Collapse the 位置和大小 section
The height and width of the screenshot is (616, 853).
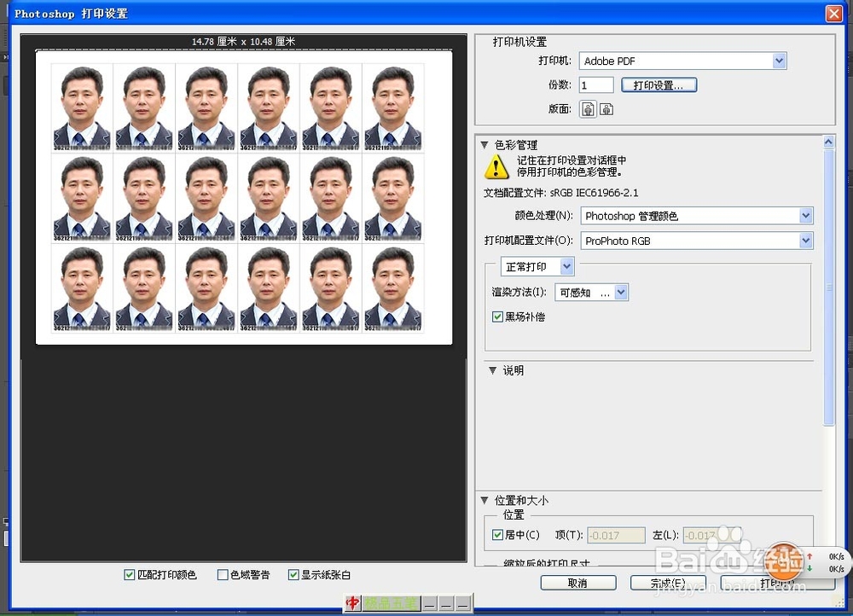pos(485,500)
